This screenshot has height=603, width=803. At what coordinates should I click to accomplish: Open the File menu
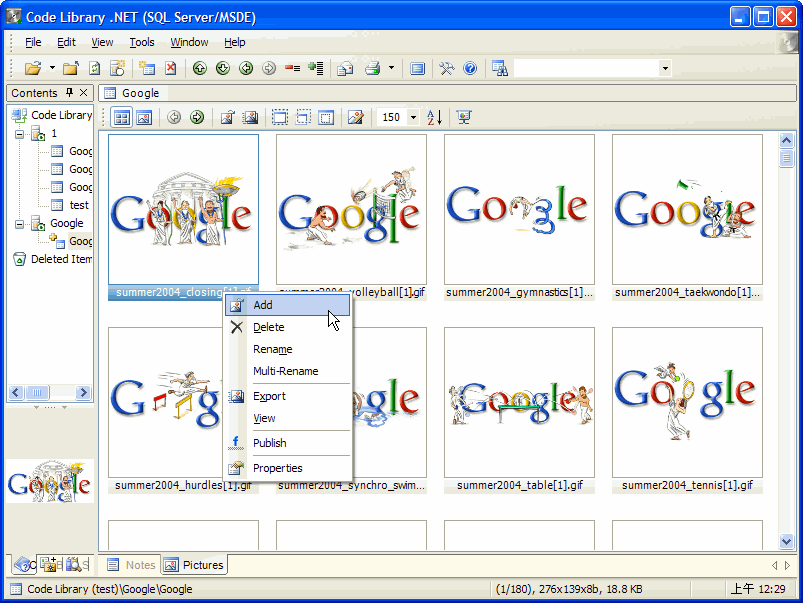click(x=33, y=42)
